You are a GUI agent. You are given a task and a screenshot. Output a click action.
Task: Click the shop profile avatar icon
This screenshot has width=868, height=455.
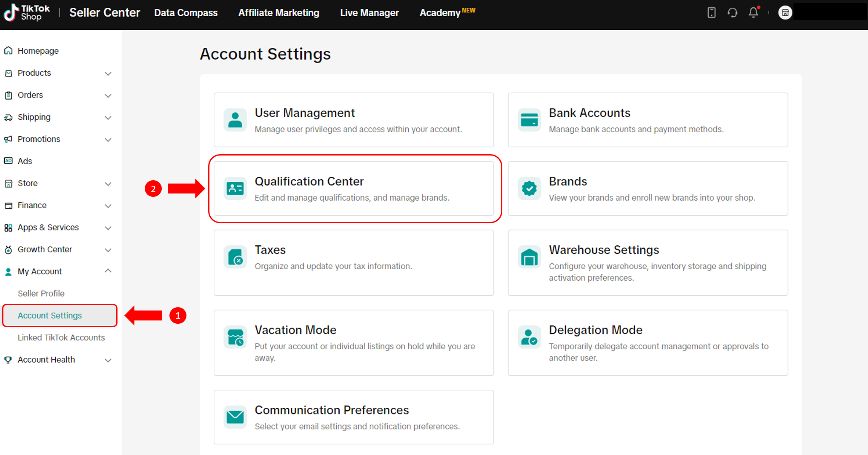pos(785,13)
